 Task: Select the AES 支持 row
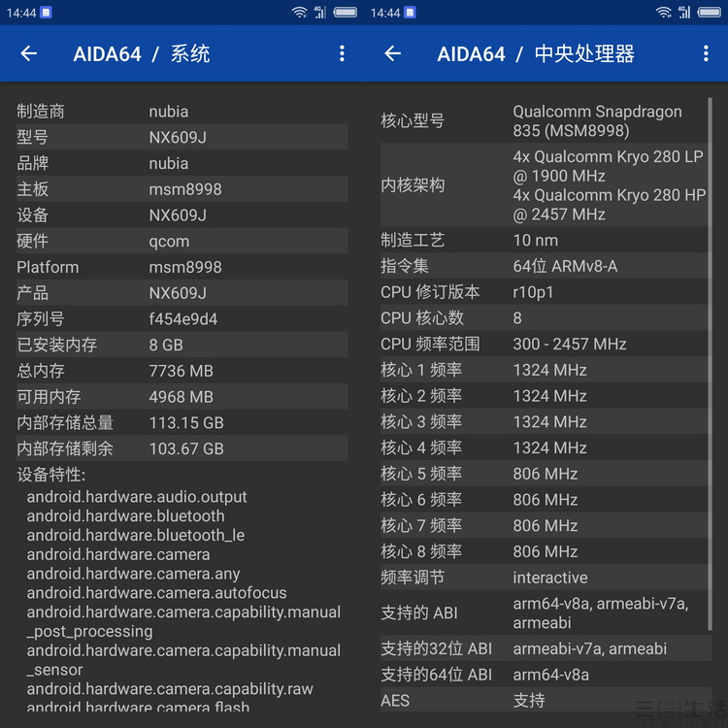pos(546,700)
